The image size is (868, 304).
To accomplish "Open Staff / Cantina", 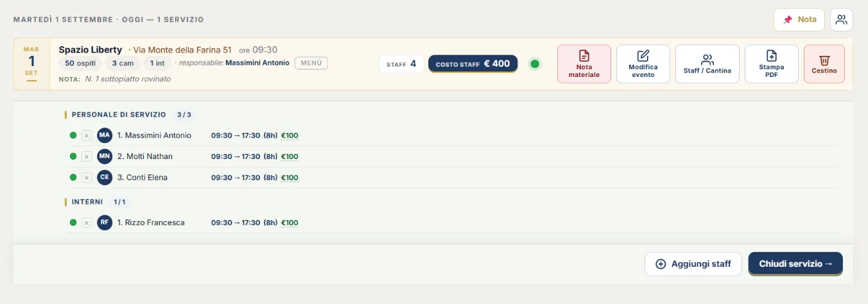I will tap(707, 64).
